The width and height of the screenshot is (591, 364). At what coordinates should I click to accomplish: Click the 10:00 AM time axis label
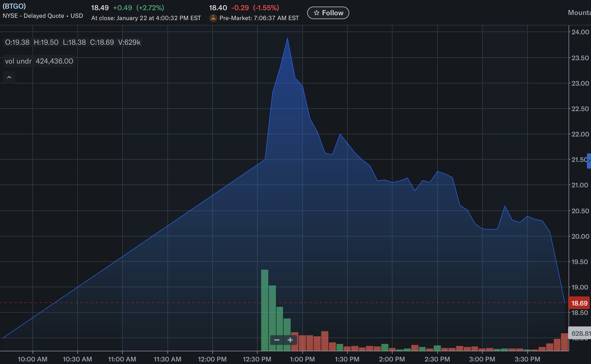pyautogui.click(x=33, y=359)
